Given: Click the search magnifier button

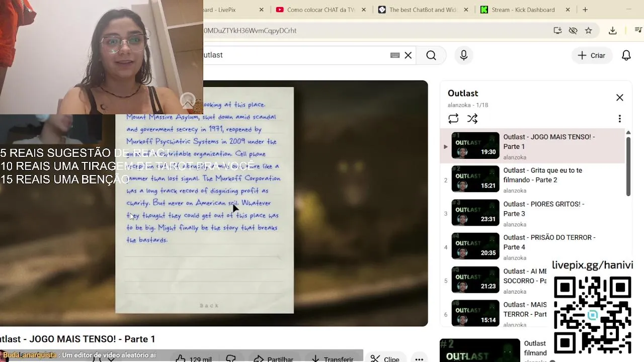Looking at the screenshot, I should point(431,55).
